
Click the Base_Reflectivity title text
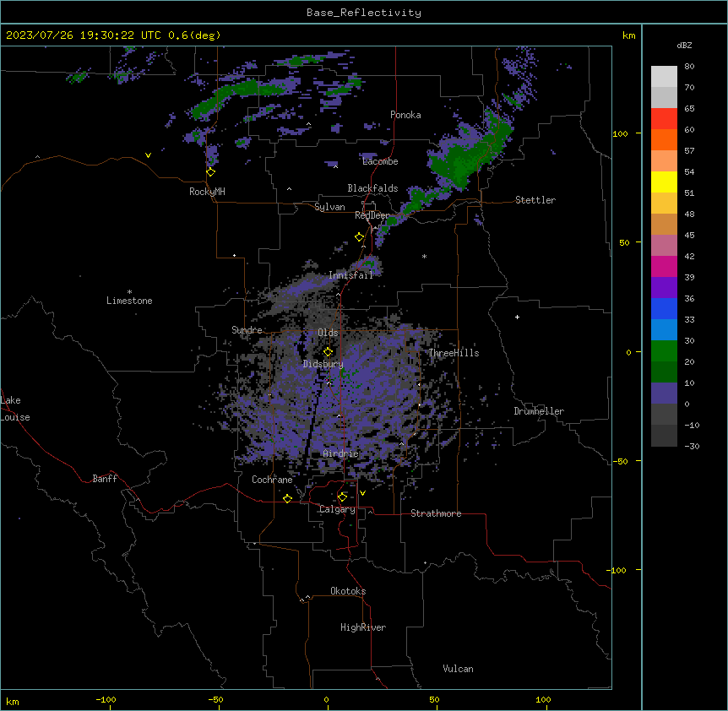pos(364,13)
